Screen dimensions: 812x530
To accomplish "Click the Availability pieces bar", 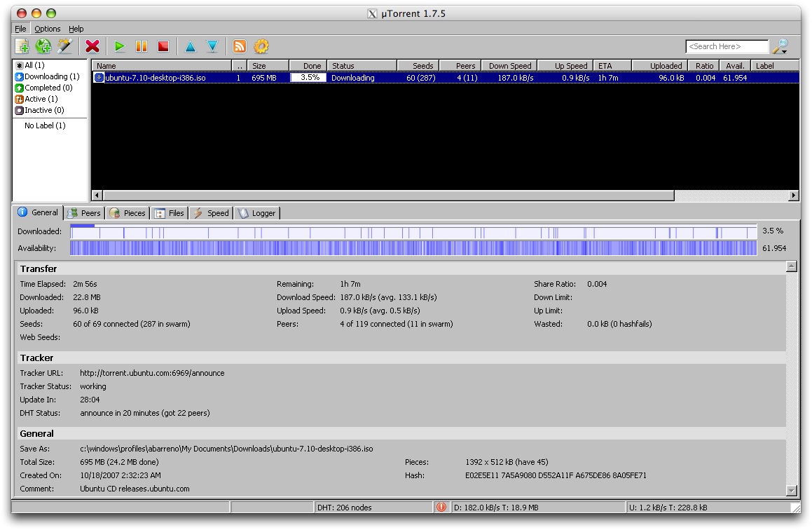I will (413, 248).
